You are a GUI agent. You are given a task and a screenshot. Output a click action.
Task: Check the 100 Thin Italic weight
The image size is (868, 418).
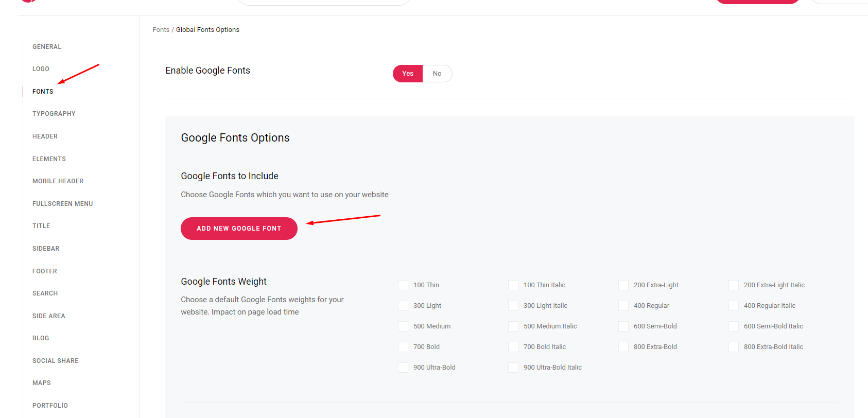pos(513,285)
